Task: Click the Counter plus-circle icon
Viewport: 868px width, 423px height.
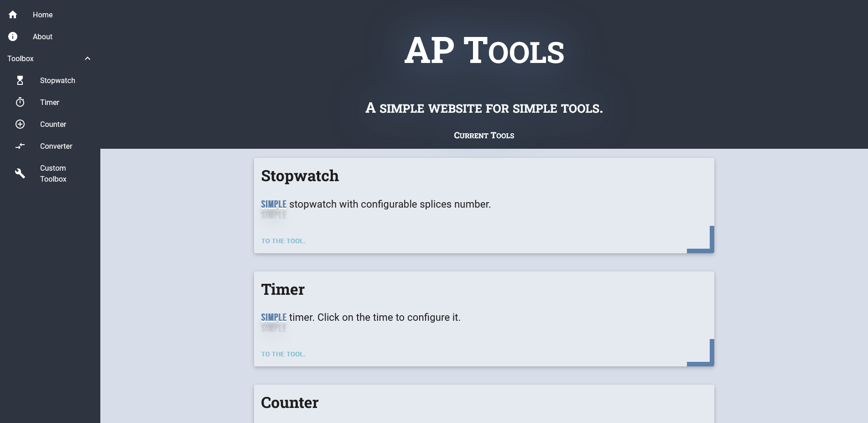Action: (20, 124)
